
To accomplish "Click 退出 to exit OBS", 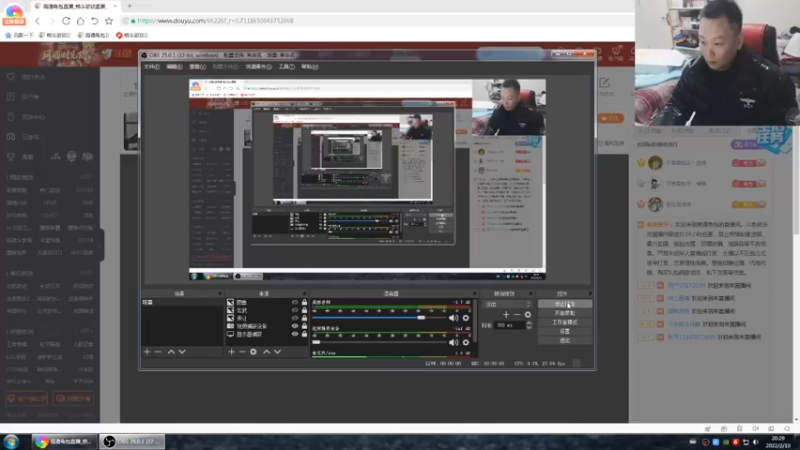I will click(x=565, y=340).
